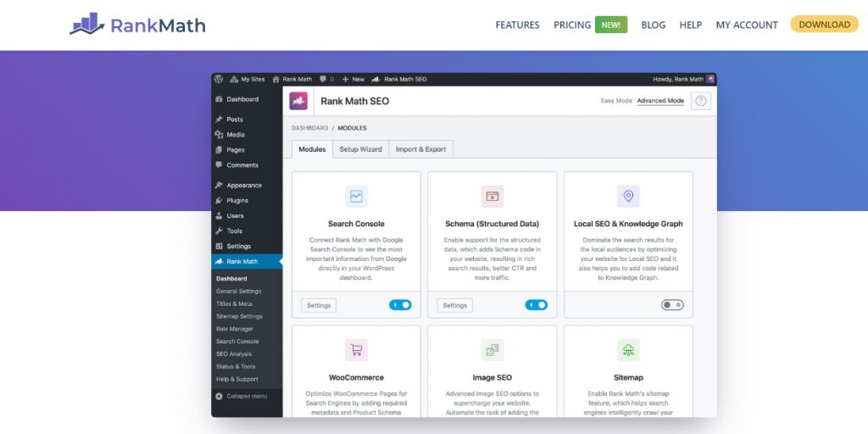Screen dimensions: 868x434
Task: Click the plus New icon in the admin bar
Action: click(x=346, y=79)
